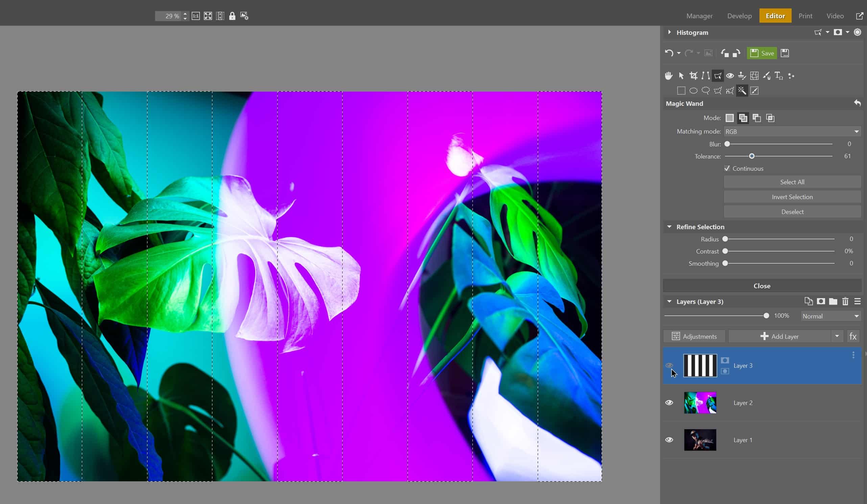867x504 pixels.
Task: Open the zoom percentage stepper
Action: coord(185,16)
